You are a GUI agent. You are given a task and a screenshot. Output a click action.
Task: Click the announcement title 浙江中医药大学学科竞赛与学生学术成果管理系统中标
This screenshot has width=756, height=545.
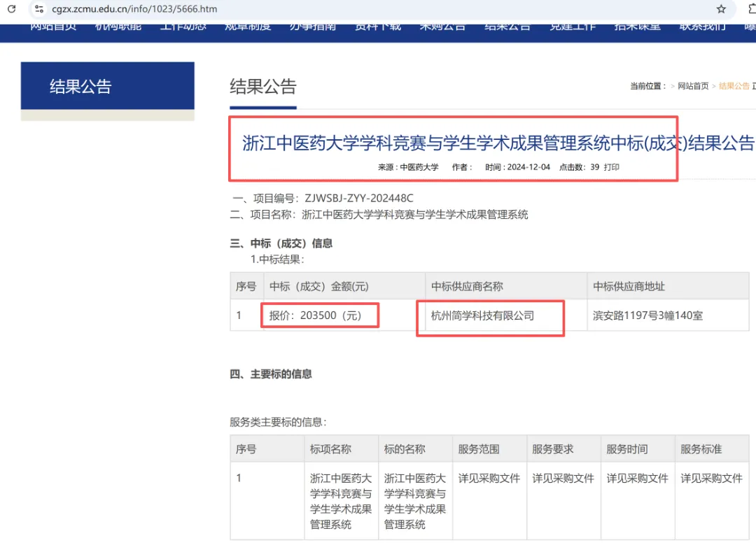[498, 143]
